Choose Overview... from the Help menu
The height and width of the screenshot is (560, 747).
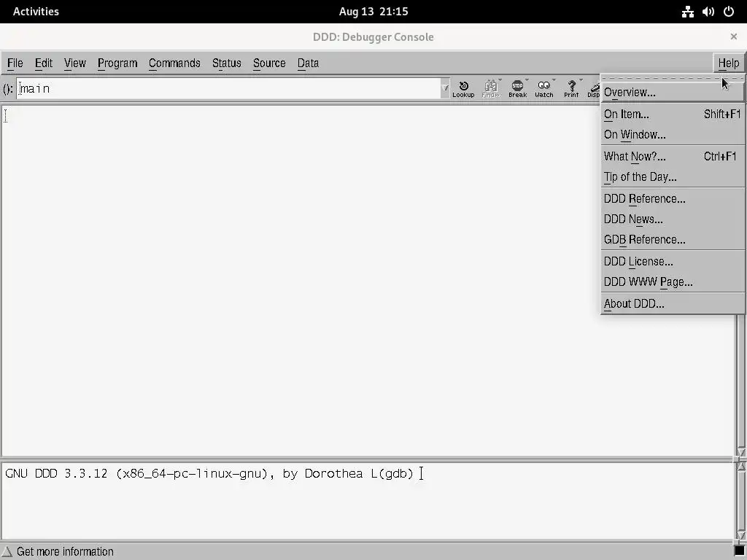[673, 93]
